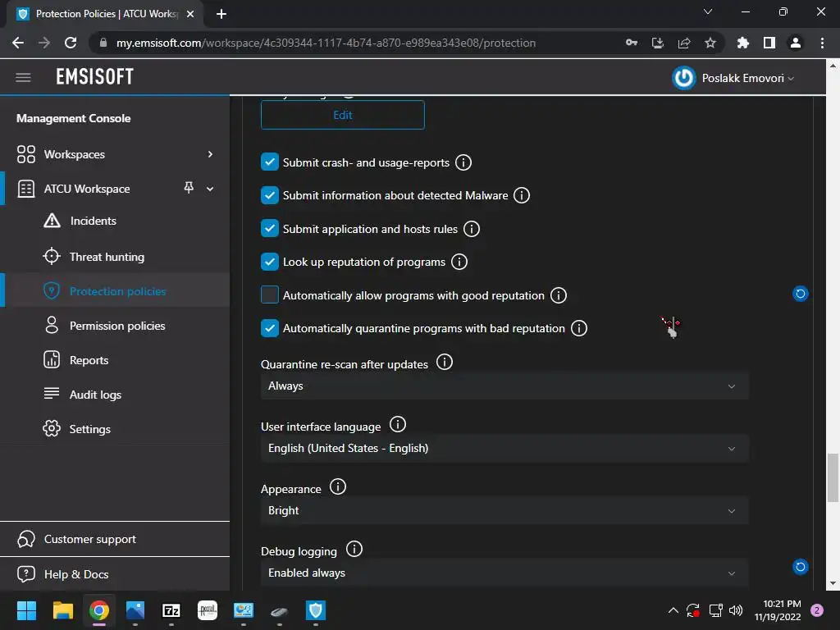Show info for reputation lookup
This screenshot has height=630, width=840.
459,262
